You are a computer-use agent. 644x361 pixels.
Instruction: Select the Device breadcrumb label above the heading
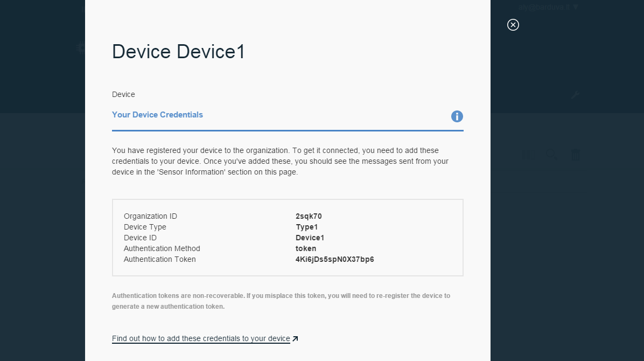click(123, 94)
